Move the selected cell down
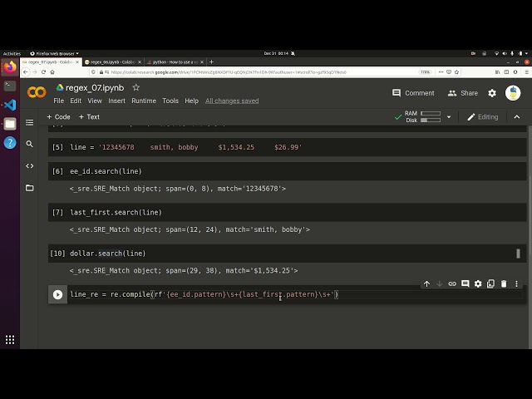Image resolution: width=532 pixels, height=399 pixels. (440, 283)
